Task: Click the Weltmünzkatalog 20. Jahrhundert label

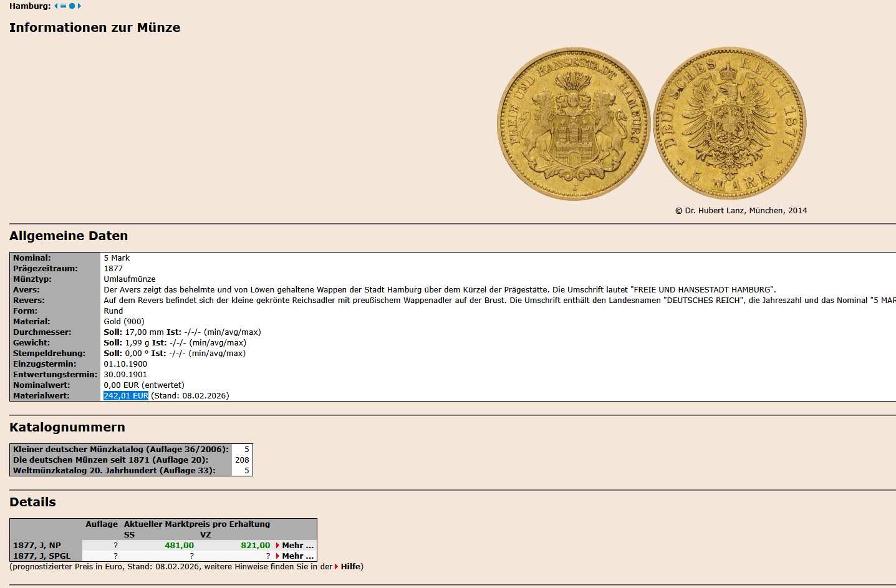Action: coord(114,471)
